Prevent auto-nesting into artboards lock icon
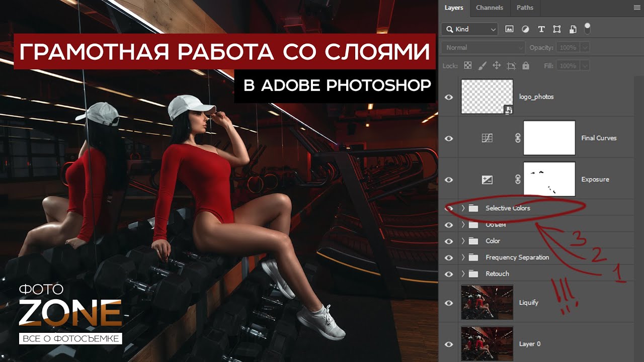The height and width of the screenshot is (362, 644). tap(511, 66)
